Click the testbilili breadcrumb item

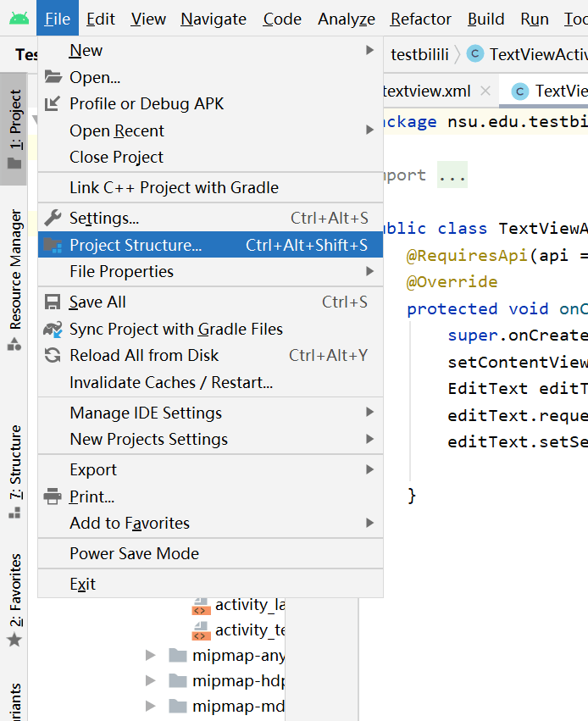tap(419, 54)
